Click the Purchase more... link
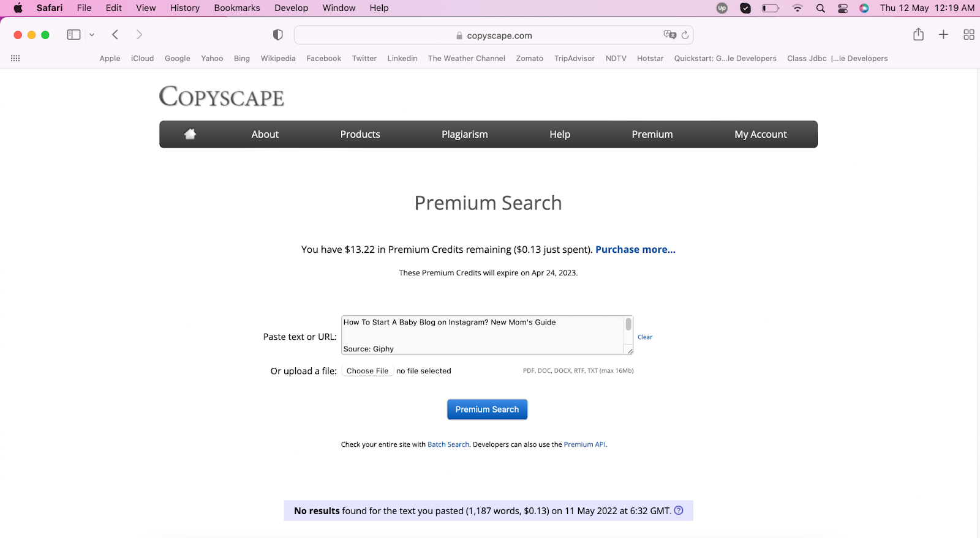The width and height of the screenshot is (980, 538). click(x=635, y=250)
